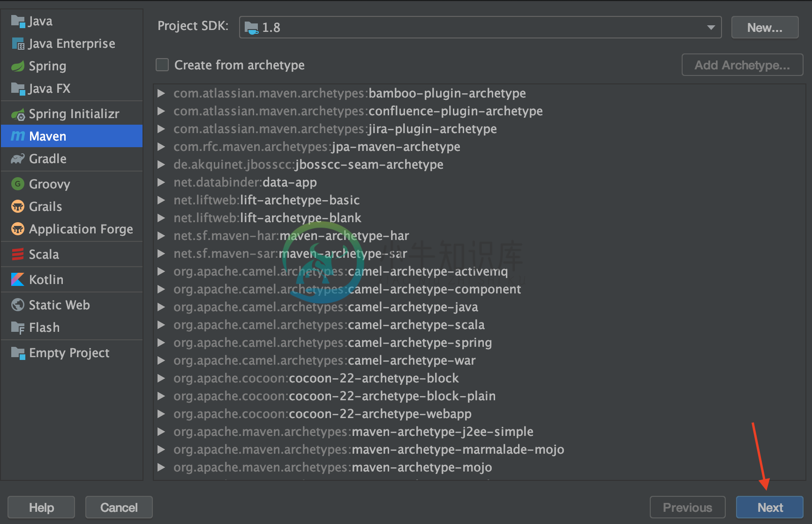This screenshot has width=812, height=524.
Task: Select the Grails project type
Action: [72, 206]
